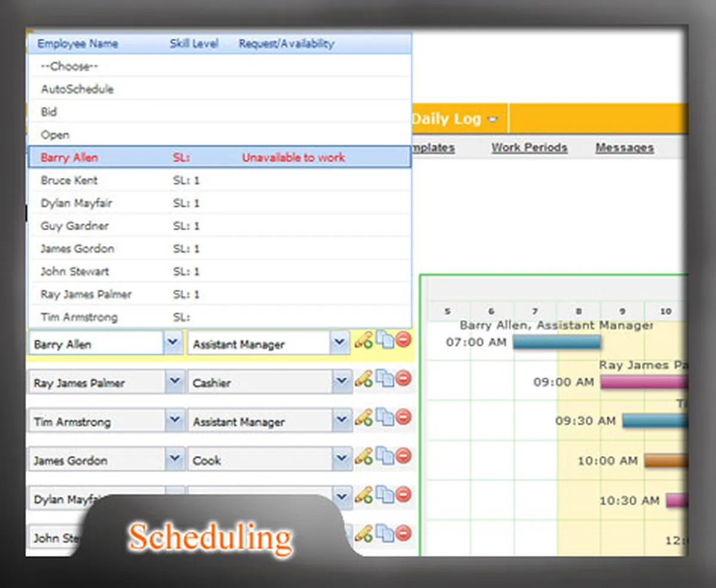The height and width of the screenshot is (588, 716).
Task: Edit the James Gordon shift with pencil icon
Action: click(x=363, y=457)
